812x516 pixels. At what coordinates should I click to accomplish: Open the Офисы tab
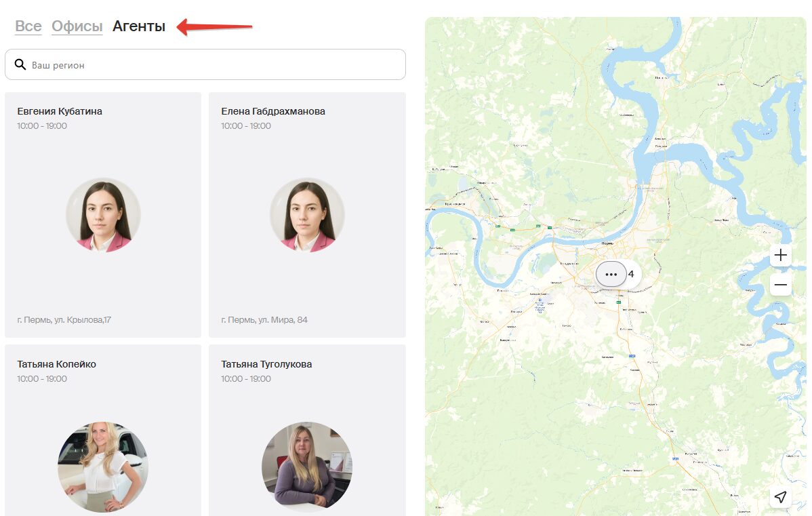[x=77, y=26]
